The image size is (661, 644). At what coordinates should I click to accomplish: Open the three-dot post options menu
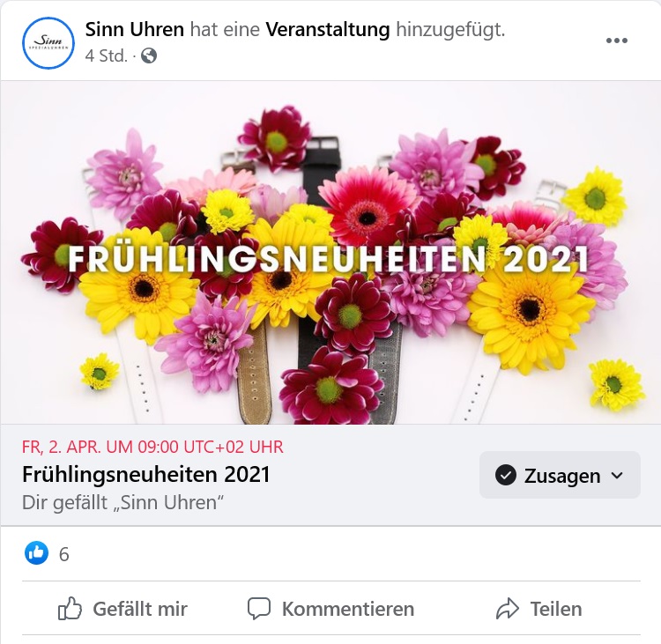tap(617, 41)
